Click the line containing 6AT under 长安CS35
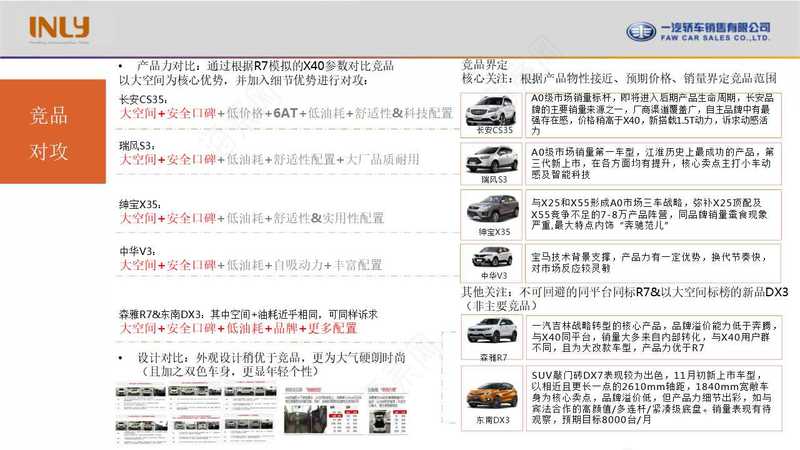Screen dimensions: 800x450 coord(286,113)
